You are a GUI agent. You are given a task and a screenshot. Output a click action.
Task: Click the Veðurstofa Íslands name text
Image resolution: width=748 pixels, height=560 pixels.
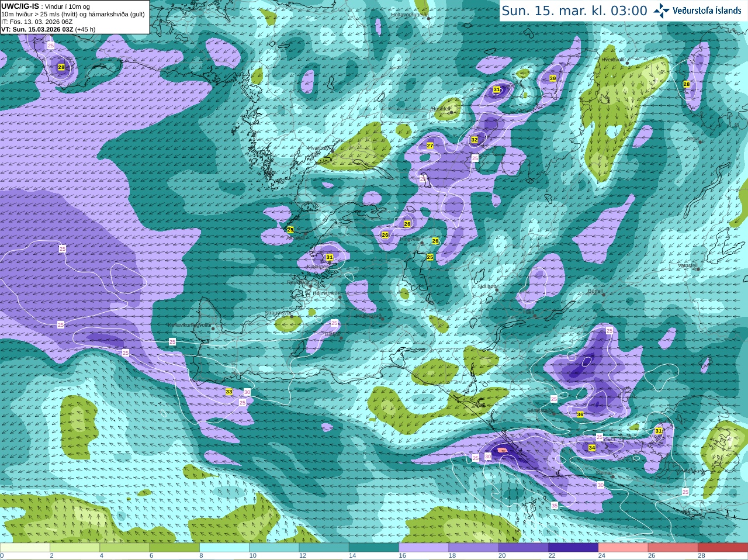(707, 11)
